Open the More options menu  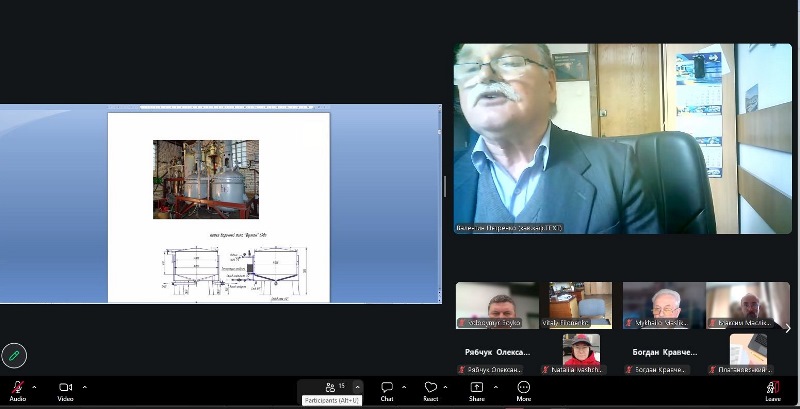tap(523, 388)
